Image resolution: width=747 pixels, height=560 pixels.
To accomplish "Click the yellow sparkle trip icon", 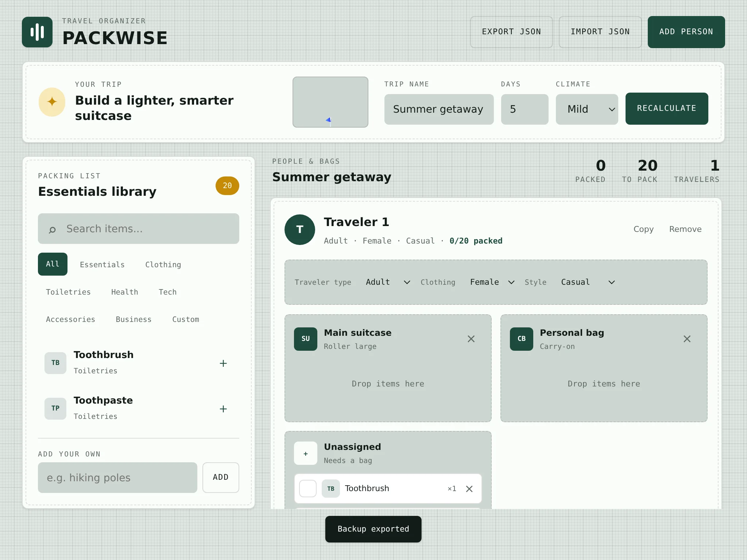I will click(x=52, y=102).
